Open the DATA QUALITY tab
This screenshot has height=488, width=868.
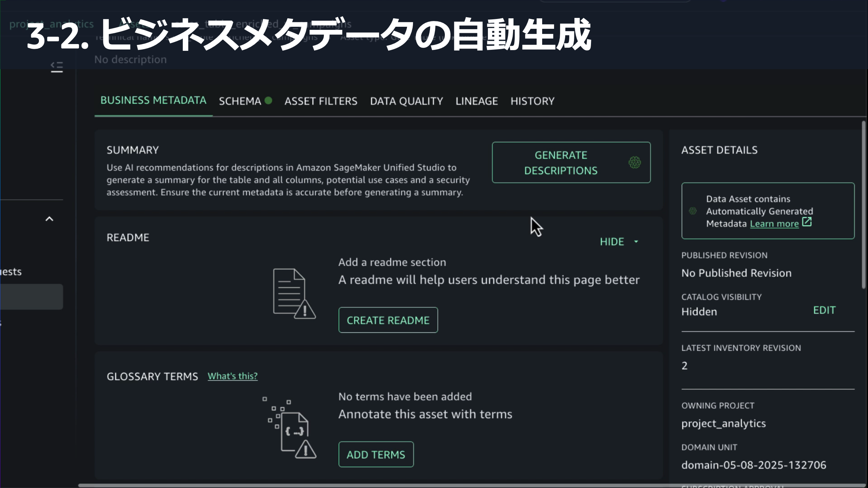[x=406, y=101]
